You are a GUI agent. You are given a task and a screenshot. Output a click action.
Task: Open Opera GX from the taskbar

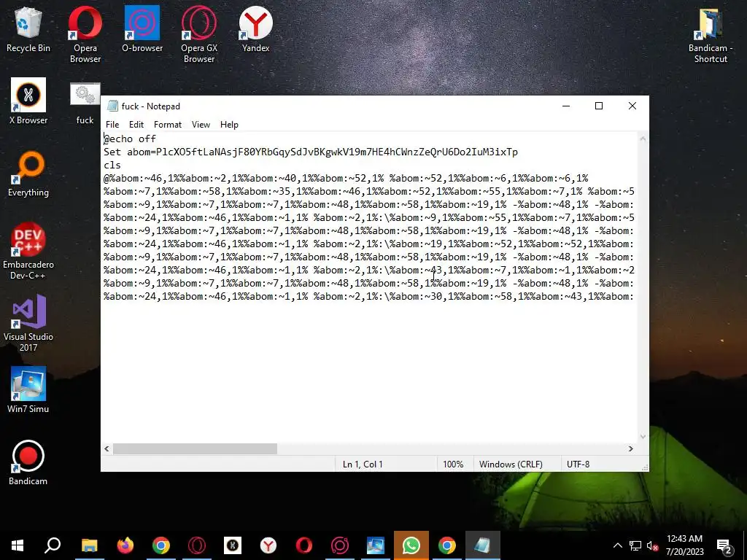pyautogui.click(x=197, y=545)
